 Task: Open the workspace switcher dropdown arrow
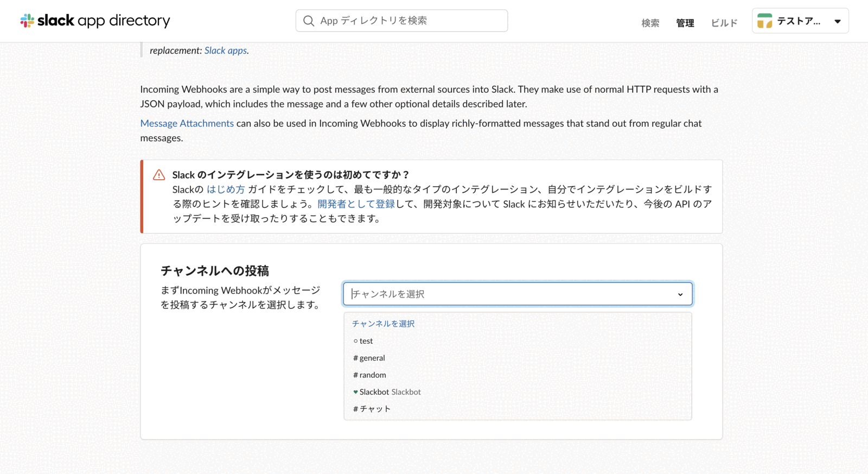pyautogui.click(x=838, y=22)
